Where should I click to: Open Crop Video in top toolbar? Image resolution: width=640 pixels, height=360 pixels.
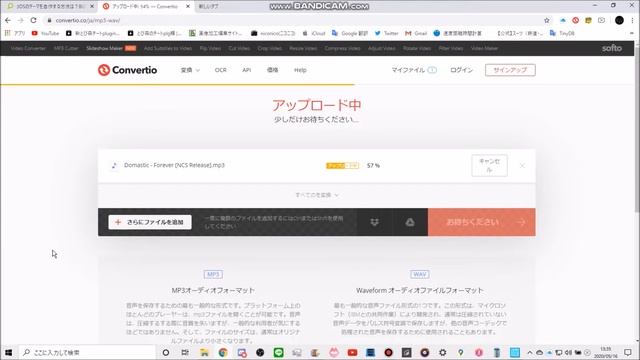270,48
